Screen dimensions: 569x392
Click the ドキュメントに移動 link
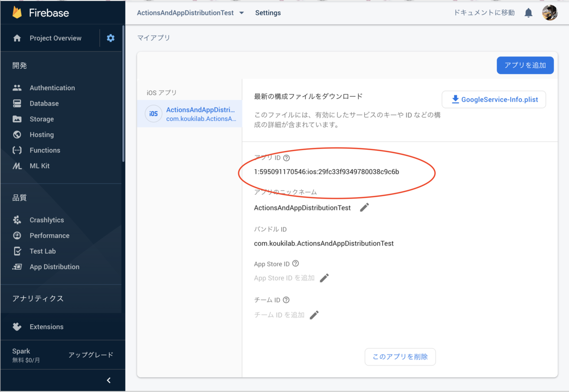click(484, 13)
